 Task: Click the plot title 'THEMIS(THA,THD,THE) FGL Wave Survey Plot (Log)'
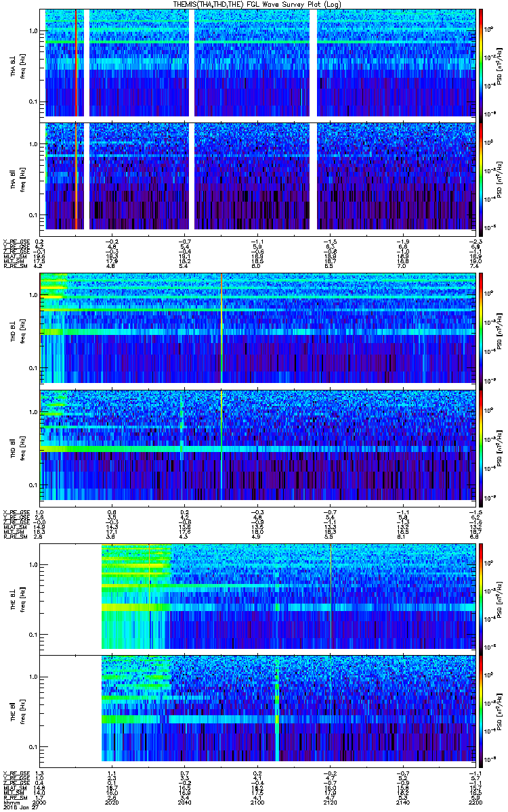258,5
